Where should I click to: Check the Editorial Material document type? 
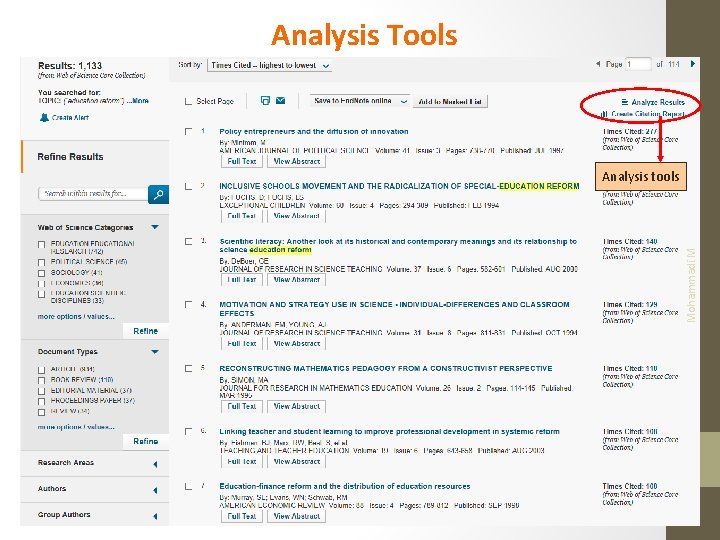click(41, 391)
